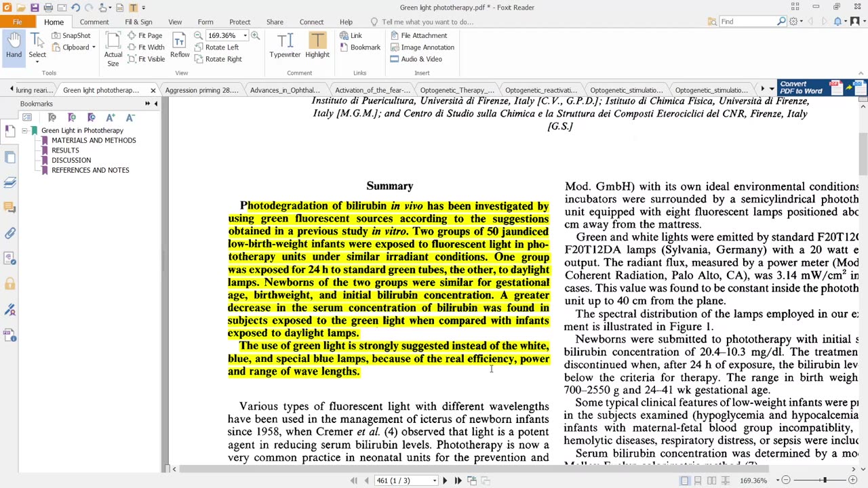Open the Select tool dropdown arrow
The height and width of the screenshot is (488, 868).
[x=37, y=62]
